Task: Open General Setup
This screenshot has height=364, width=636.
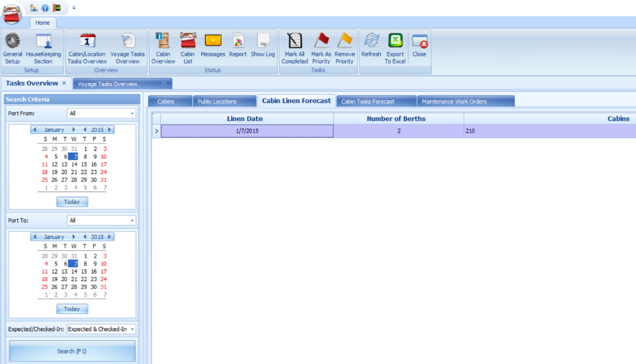Action: pyautogui.click(x=12, y=48)
